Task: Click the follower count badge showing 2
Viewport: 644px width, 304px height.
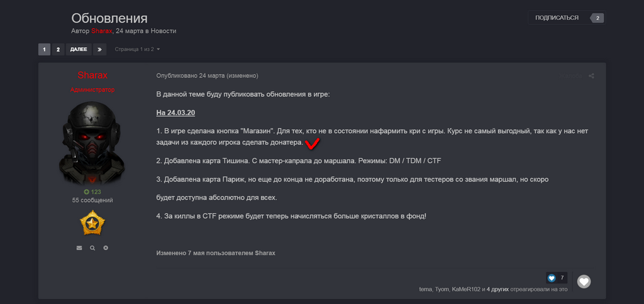Action: 597,18
